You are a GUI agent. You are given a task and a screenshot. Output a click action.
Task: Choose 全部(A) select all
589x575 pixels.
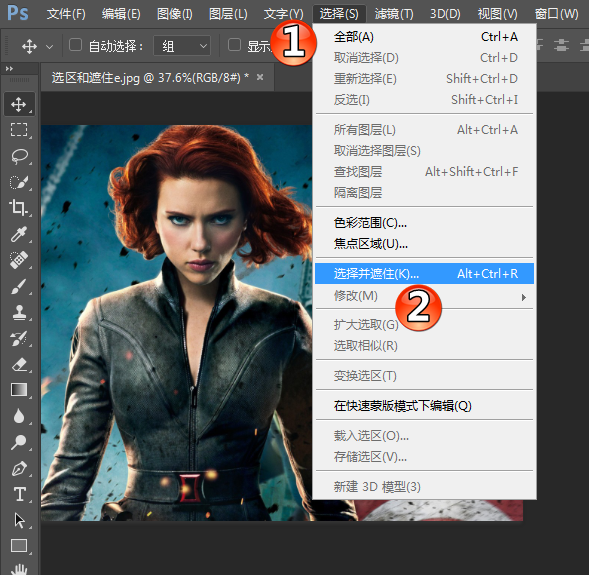[424, 37]
